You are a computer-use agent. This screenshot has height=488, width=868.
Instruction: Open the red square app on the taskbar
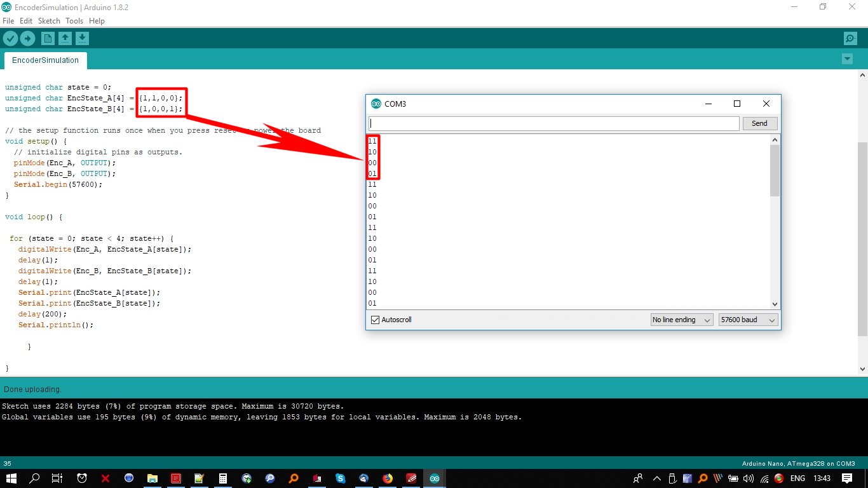176,478
